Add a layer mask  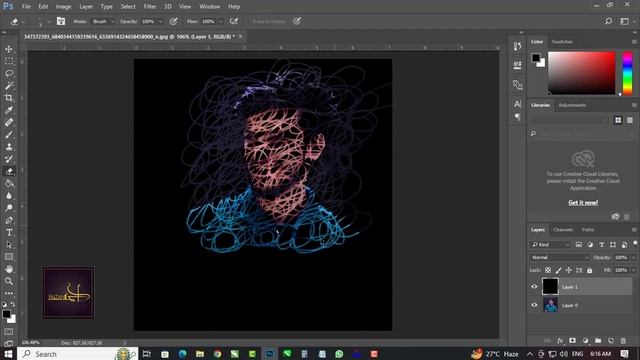(573, 341)
